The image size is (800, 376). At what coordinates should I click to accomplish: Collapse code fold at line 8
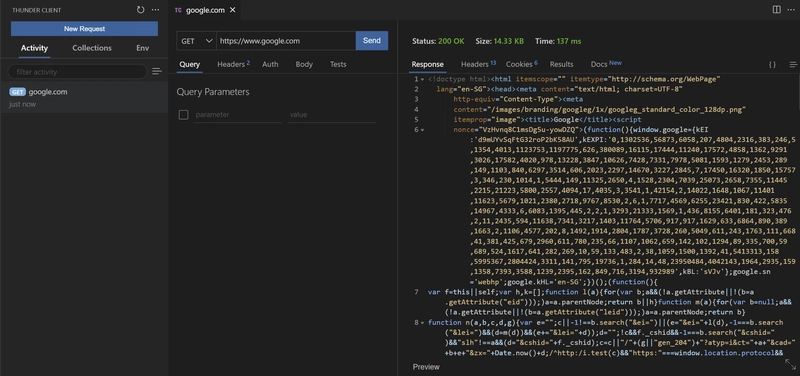pyautogui.click(x=422, y=323)
